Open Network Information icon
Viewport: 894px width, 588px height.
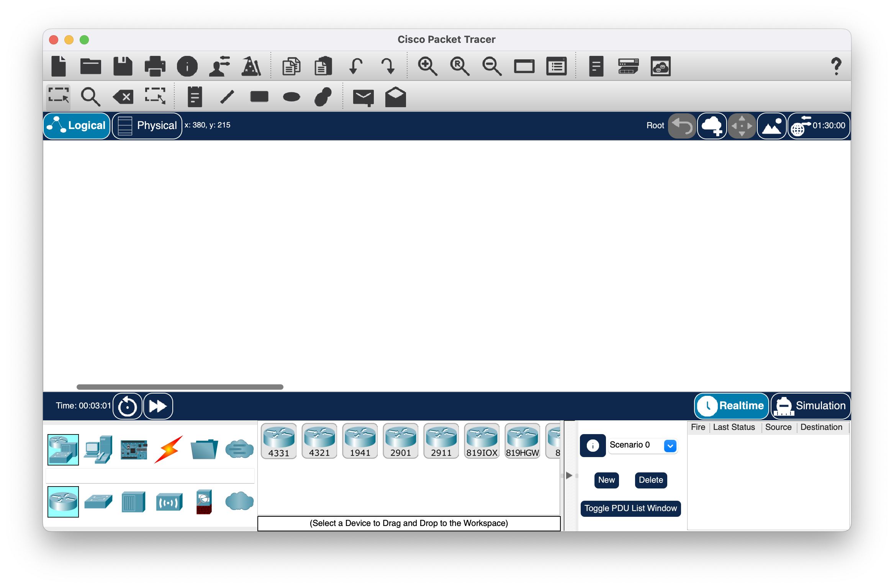coord(187,66)
